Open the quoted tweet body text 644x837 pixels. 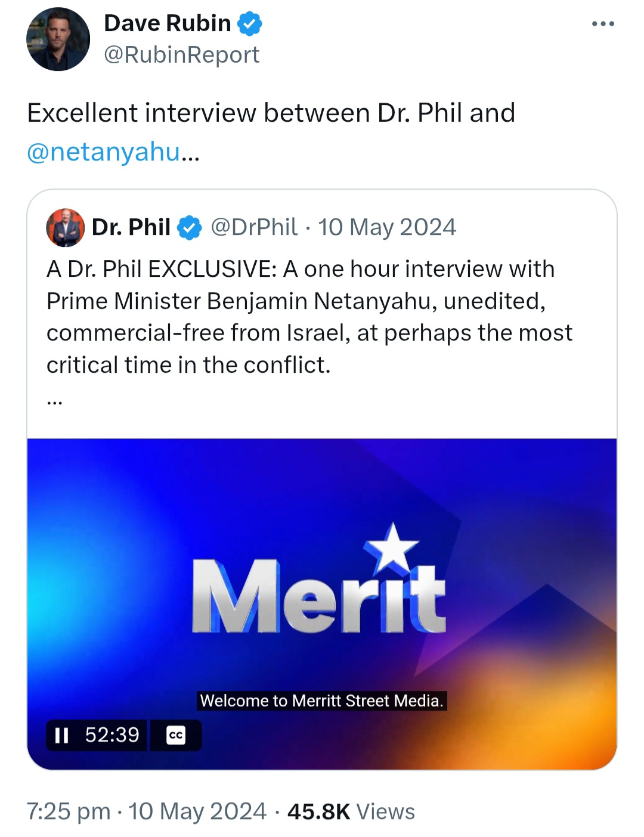pos(309,317)
